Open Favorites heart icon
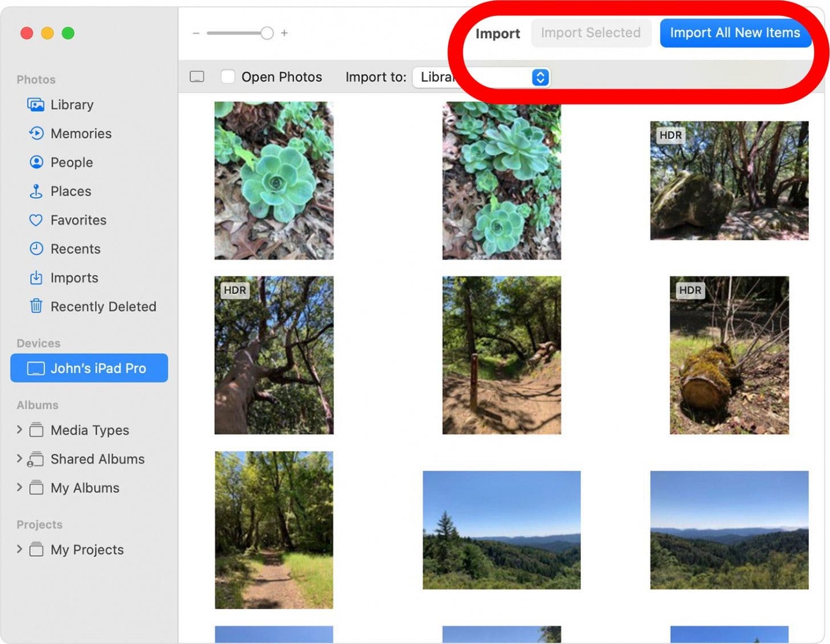 coord(36,220)
